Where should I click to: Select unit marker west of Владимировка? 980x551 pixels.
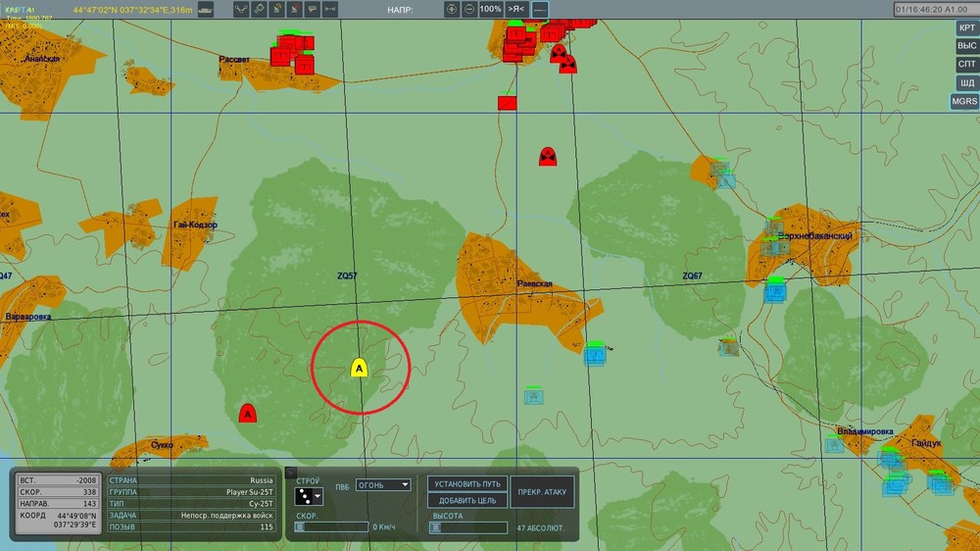pos(834,445)
